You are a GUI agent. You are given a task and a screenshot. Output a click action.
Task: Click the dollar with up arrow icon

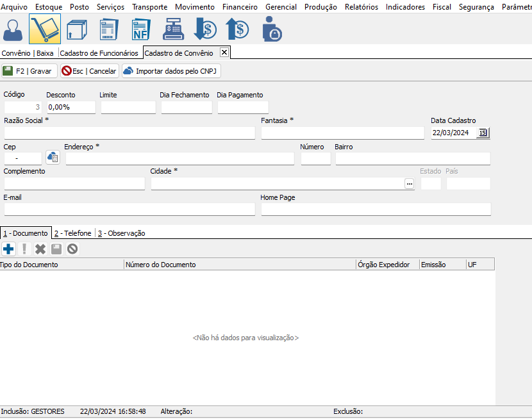(237, 29)
